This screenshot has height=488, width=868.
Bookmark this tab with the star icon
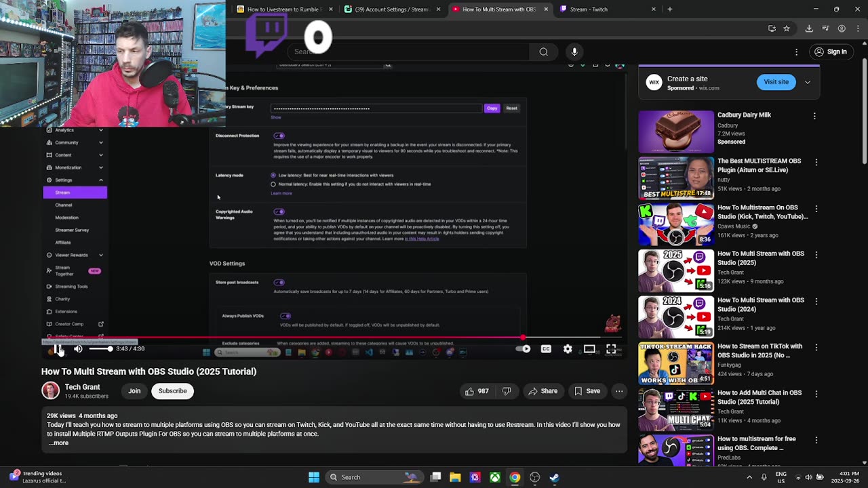[787, 28]
